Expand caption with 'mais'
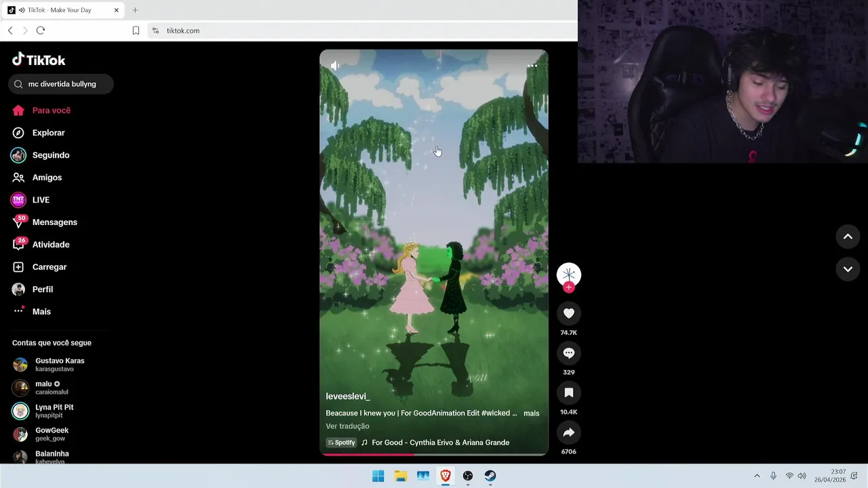868x488 pixels. (531, 413)
